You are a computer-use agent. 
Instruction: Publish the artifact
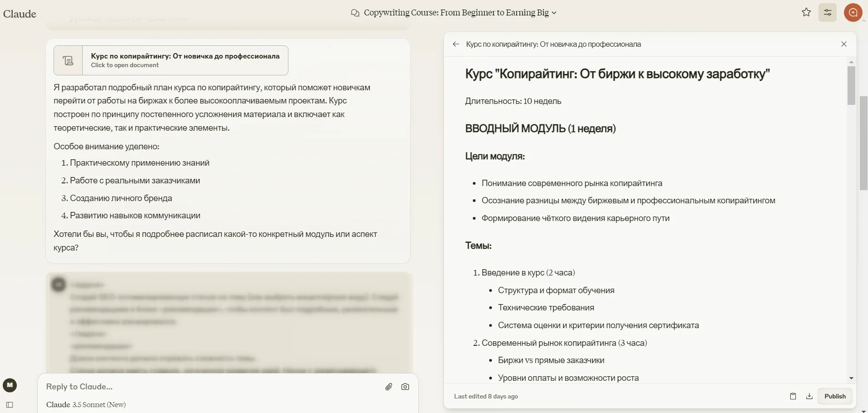click(x=835, y=396)
